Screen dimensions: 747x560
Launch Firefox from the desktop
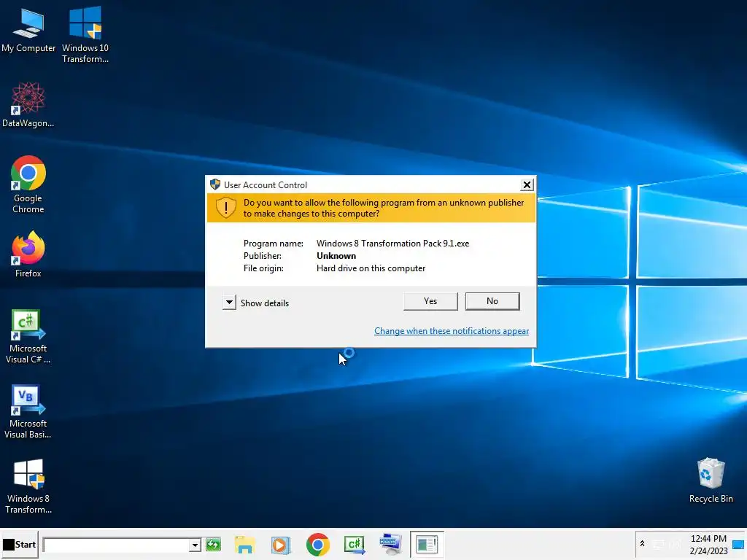coord(28,254)
